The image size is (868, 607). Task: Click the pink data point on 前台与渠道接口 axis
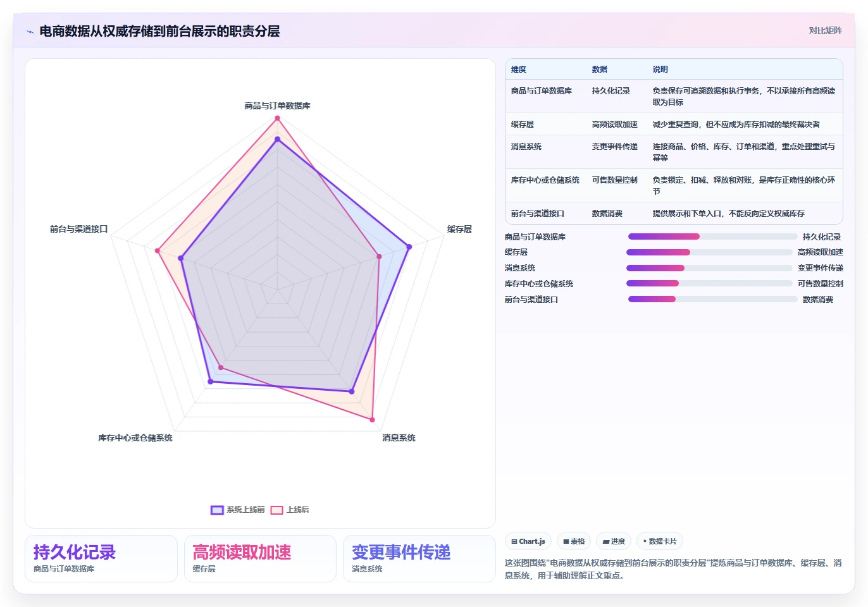click(158, 250)
